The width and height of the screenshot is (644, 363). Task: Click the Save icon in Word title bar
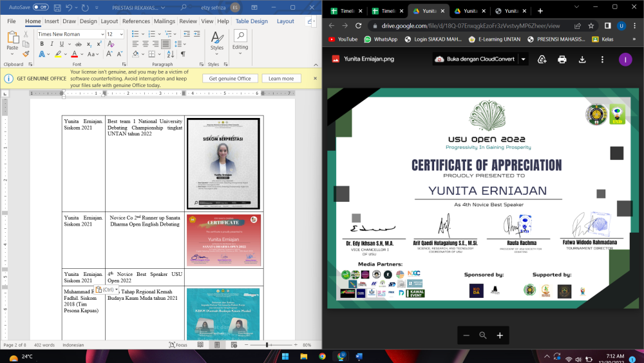[x=57, y=7]
